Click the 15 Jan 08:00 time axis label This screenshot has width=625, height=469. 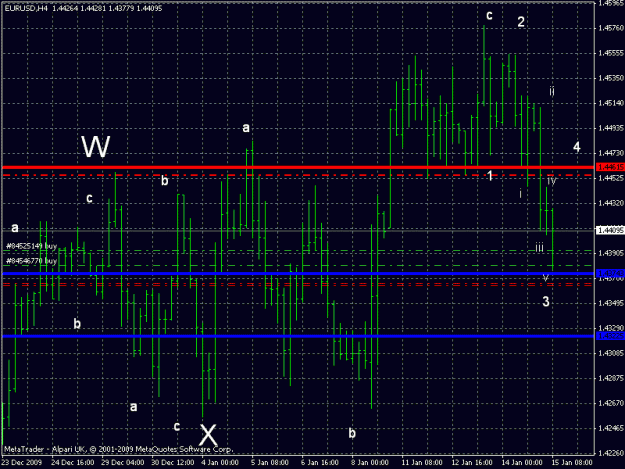tap(572, 463)
